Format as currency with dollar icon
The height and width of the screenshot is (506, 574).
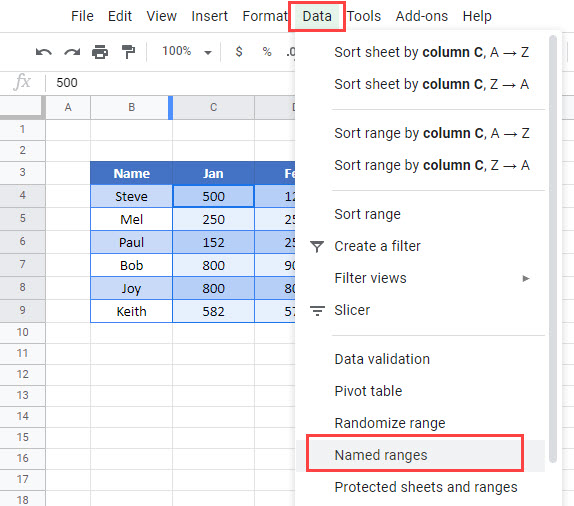pyautogui.click(x=239, y=52)
